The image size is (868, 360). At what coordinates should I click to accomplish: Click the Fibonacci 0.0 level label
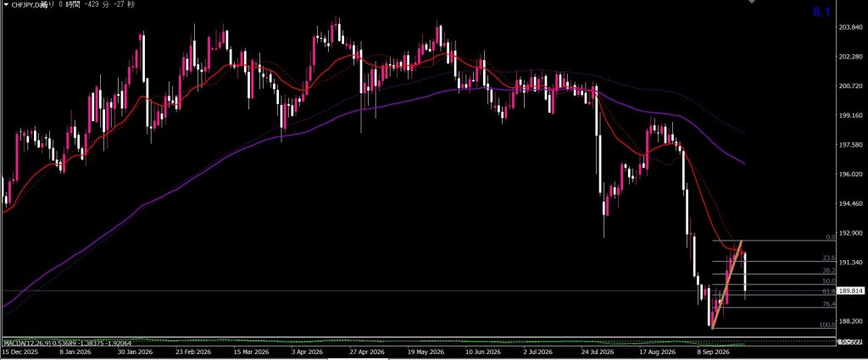pyautogui.click(x=831, y=237)
